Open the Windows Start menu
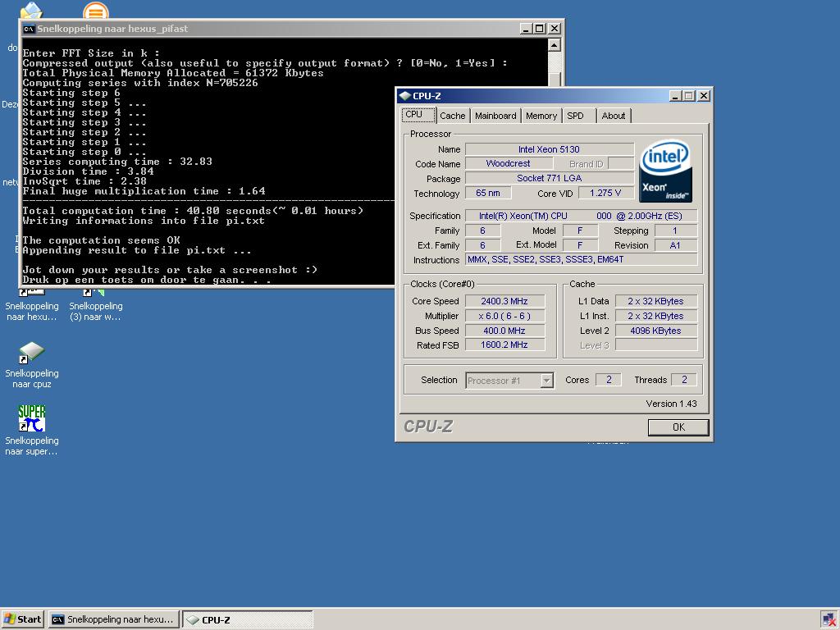This screenshot has width=840, height=630. point(22,619)
